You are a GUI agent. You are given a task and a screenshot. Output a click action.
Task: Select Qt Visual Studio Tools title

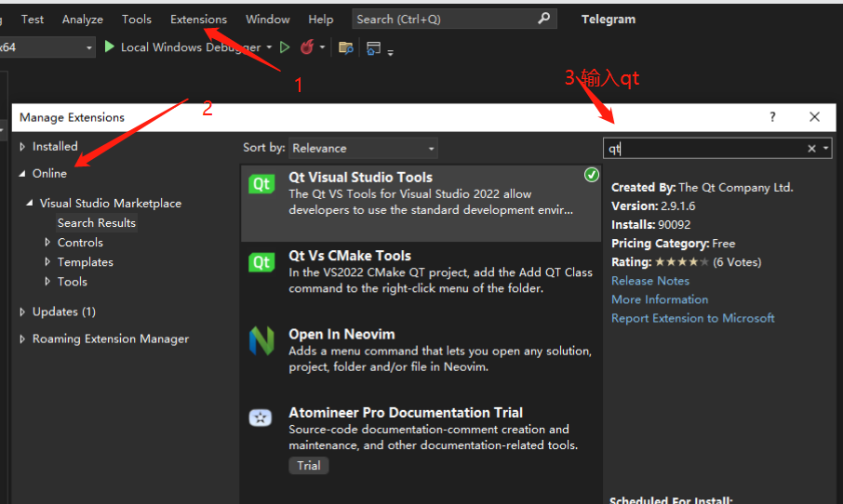coord(360,178)
